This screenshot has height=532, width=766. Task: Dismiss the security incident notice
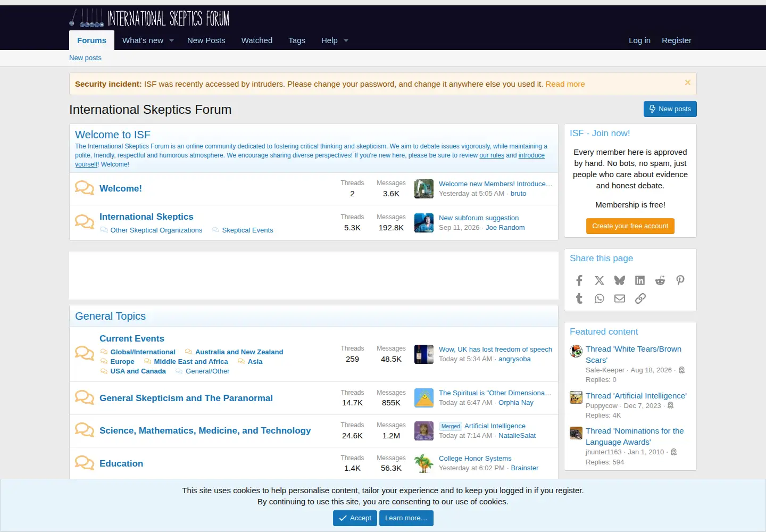coord(687,83)
